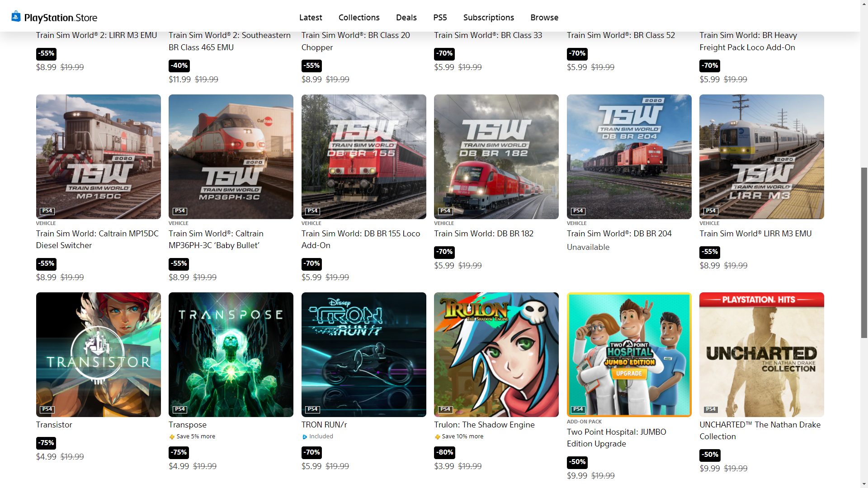Click PS4 badge on the UNCHARTED cover

pyautogui.click(x=711, y=409)
